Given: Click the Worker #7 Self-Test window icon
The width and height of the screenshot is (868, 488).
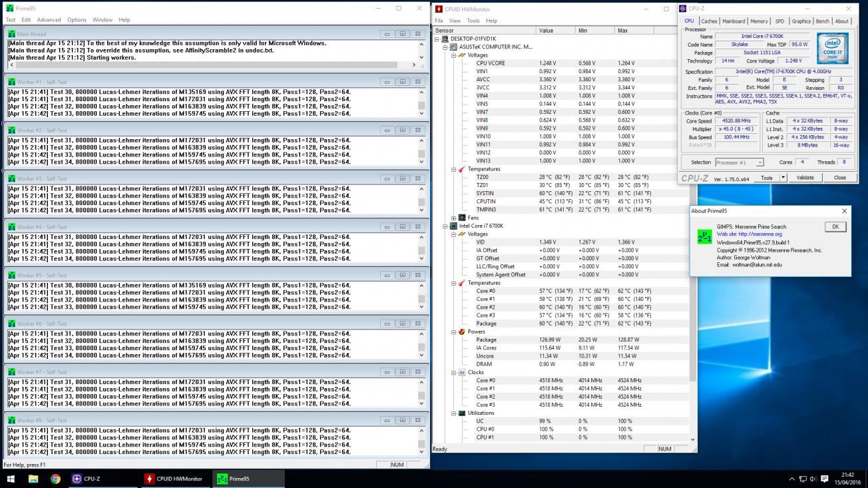Looking at the screenshot, I should tap(11, 372).
